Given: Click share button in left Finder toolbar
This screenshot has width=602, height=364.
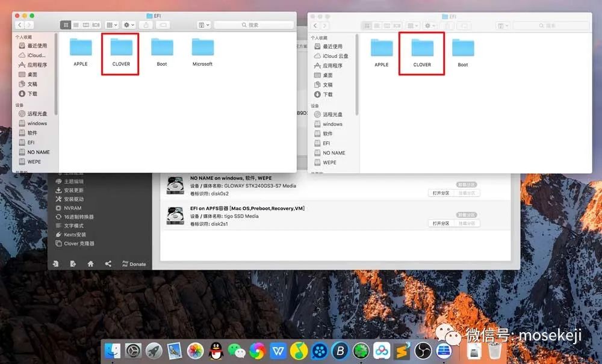Looking at the screenshot, I should 146,25.
